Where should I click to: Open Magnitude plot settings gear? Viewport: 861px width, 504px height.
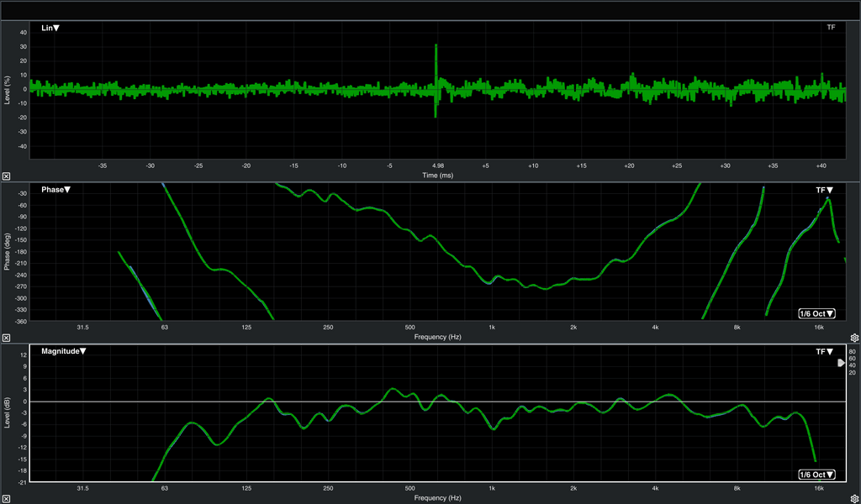854,498
